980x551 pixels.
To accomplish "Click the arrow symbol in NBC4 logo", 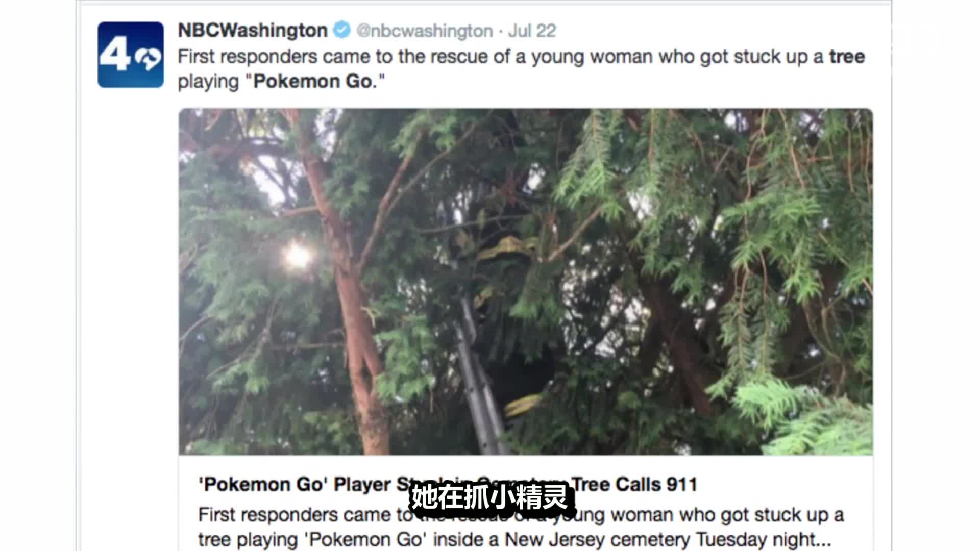I will tap(149, 60).
